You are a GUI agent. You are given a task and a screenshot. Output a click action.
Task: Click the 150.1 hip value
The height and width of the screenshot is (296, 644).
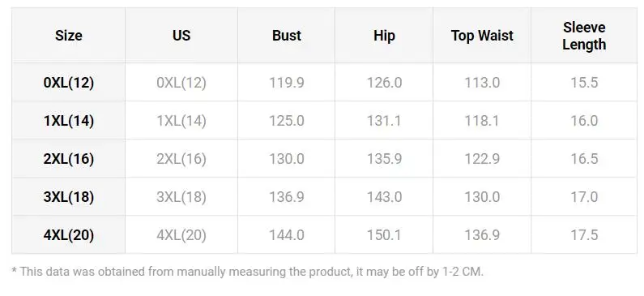coord(384,235)
